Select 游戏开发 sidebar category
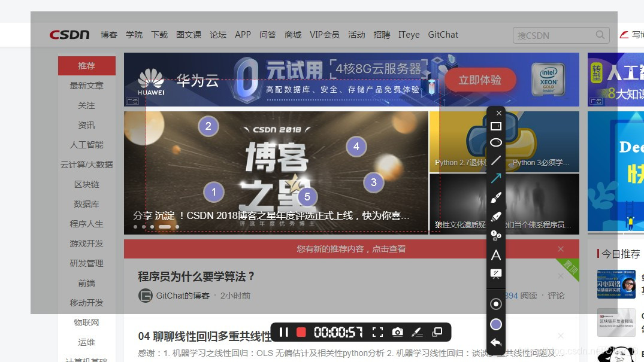644x362 pixels. (87, 244)
